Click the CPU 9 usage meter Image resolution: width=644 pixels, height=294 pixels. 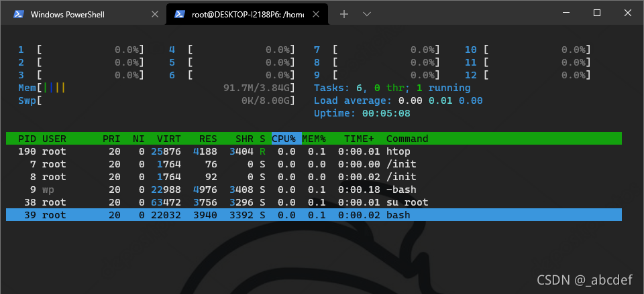[x=377, y=76]
